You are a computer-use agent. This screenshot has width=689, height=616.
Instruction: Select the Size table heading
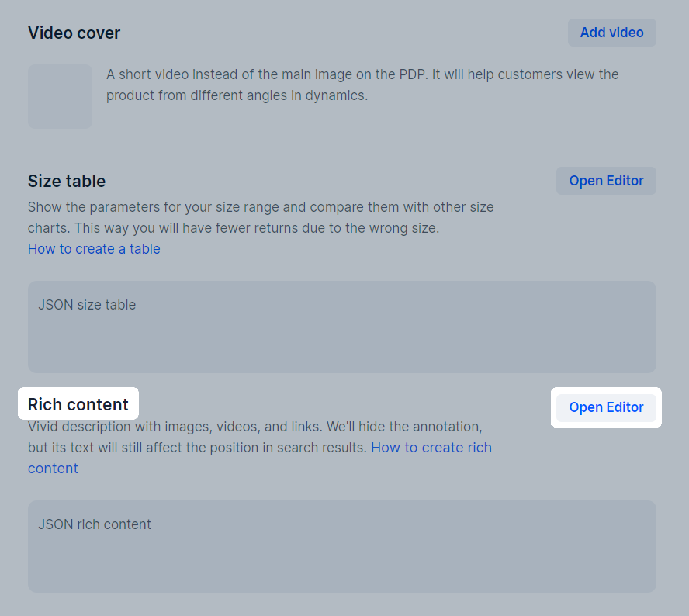pyautogui.click(x=67, y=181)
